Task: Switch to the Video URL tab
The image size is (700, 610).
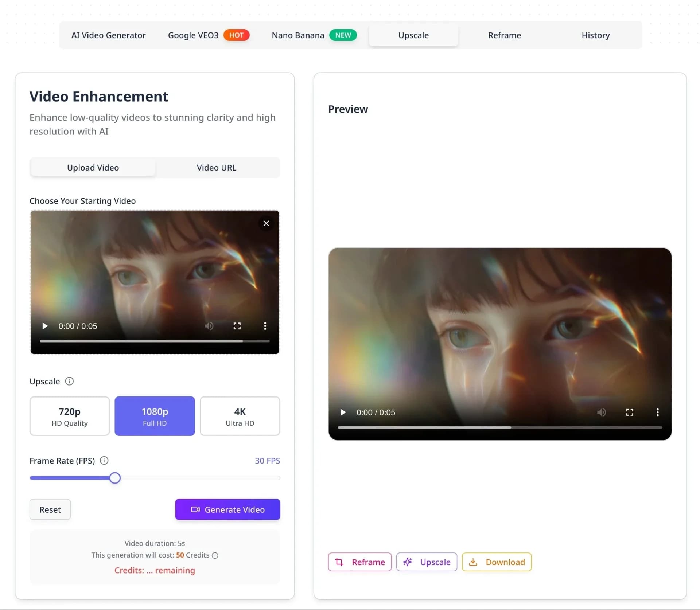Action: (x=216, y=168)
